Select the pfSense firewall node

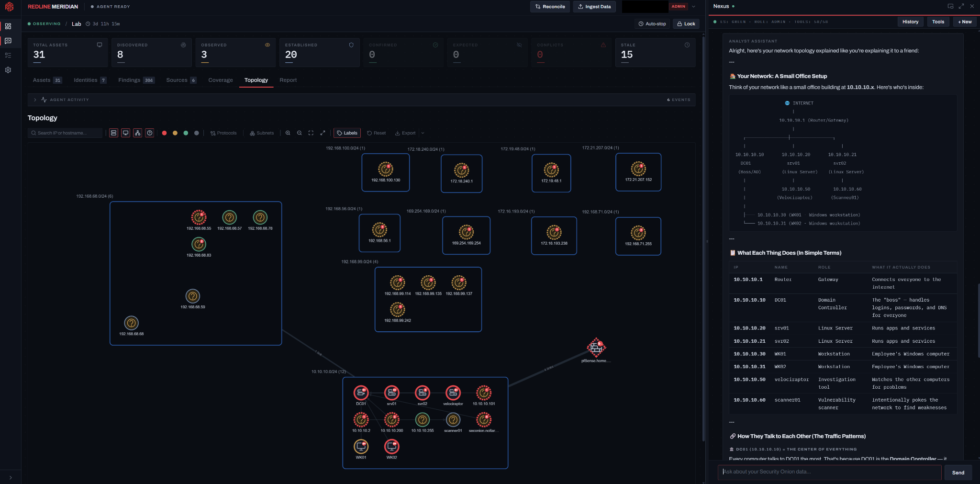tap(596, 348)
